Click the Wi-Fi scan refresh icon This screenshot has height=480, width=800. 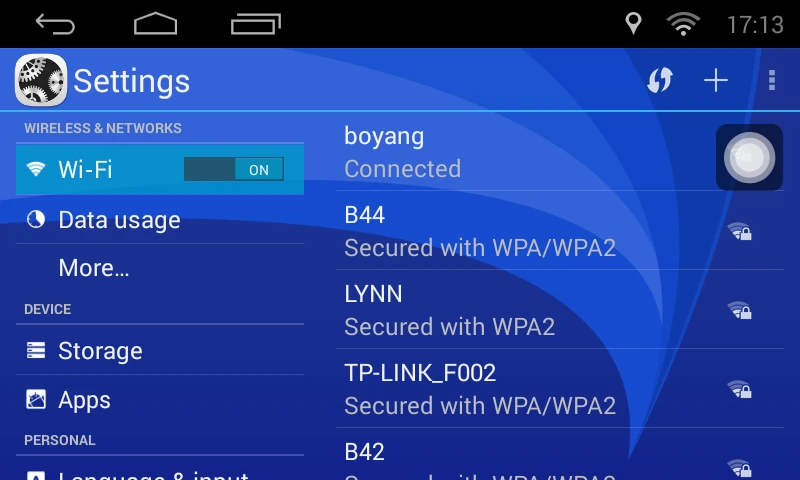pos(660,80)
